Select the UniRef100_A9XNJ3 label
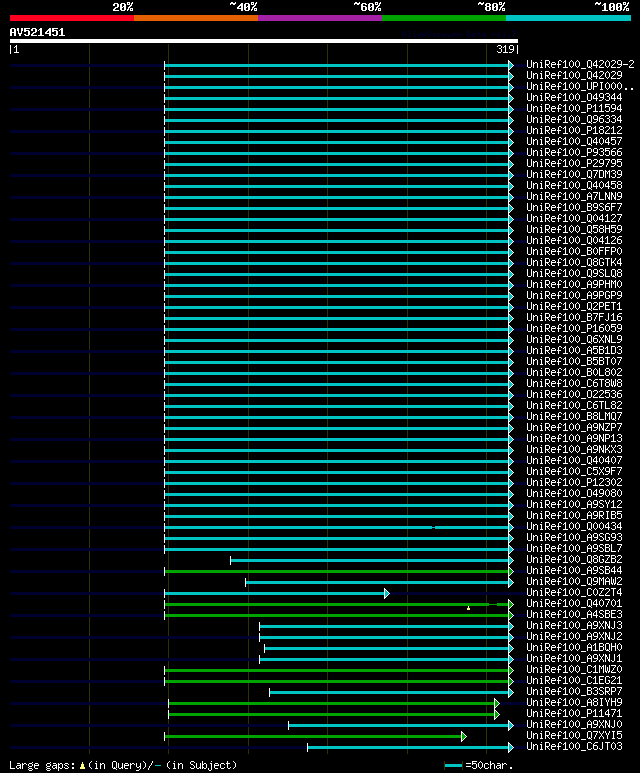 tap(574, 626)
